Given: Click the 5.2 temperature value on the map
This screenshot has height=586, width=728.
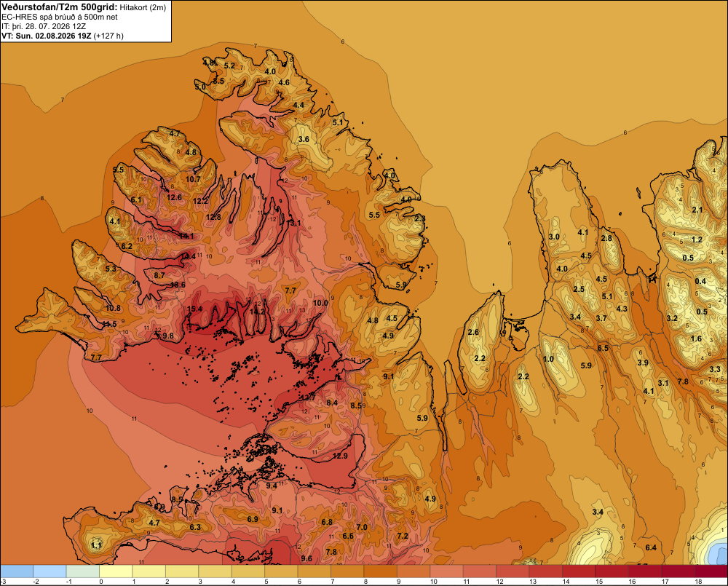Looking at the screenshot, I should pyautogui.click(x=229, y=66).
